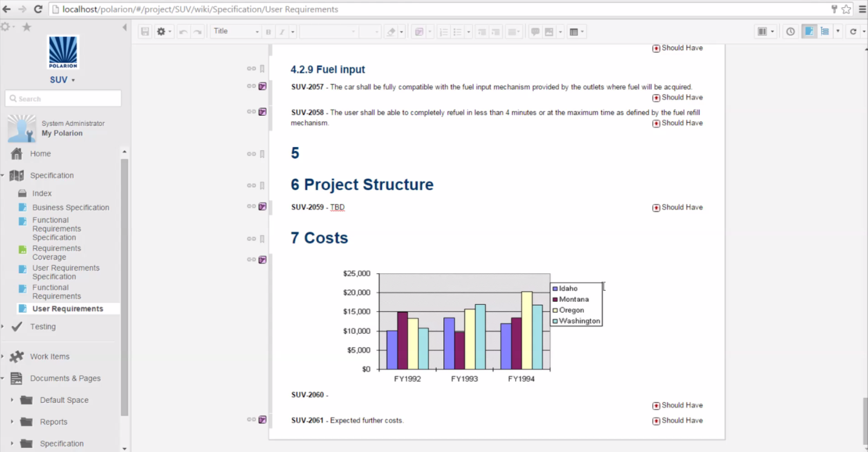Select Requirements Coverage in the sidebar

pos(56,253)
